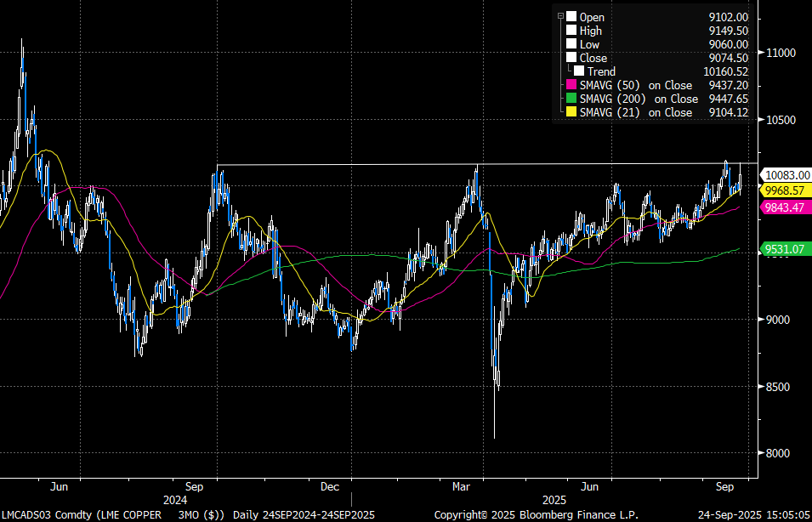The image size is (812, 522).
Task: Select the SMAVG (50) on Close entry
Action: [x=636, y=85]
